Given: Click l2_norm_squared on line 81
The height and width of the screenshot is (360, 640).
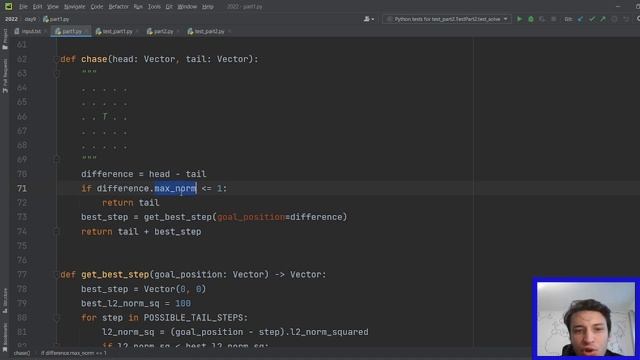Looking at the screenshot, I should (329, 332).
